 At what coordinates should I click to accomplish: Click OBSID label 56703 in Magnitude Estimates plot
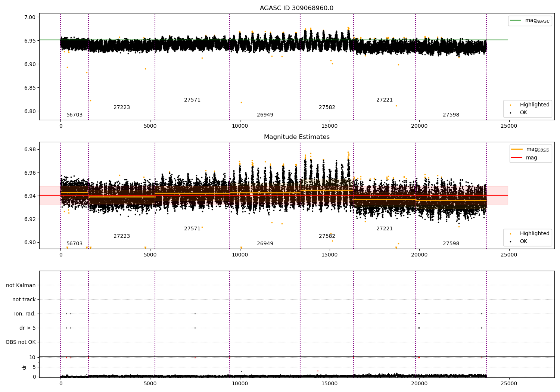75,244
